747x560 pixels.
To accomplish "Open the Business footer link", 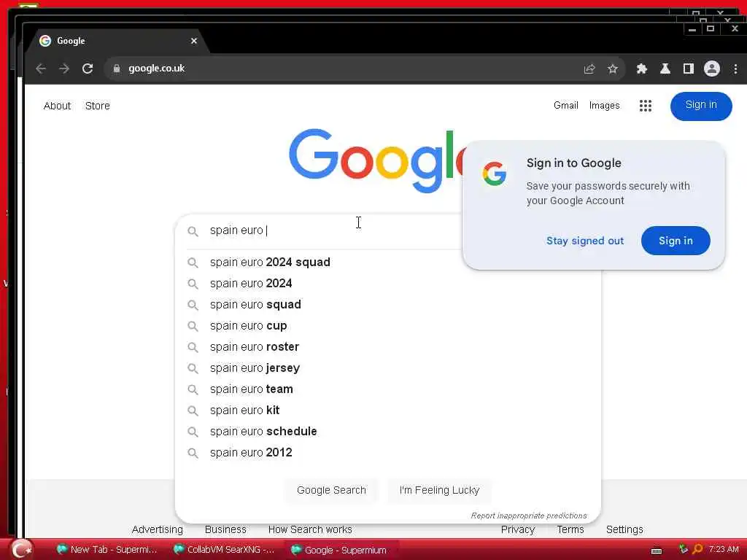I will 225,529.
